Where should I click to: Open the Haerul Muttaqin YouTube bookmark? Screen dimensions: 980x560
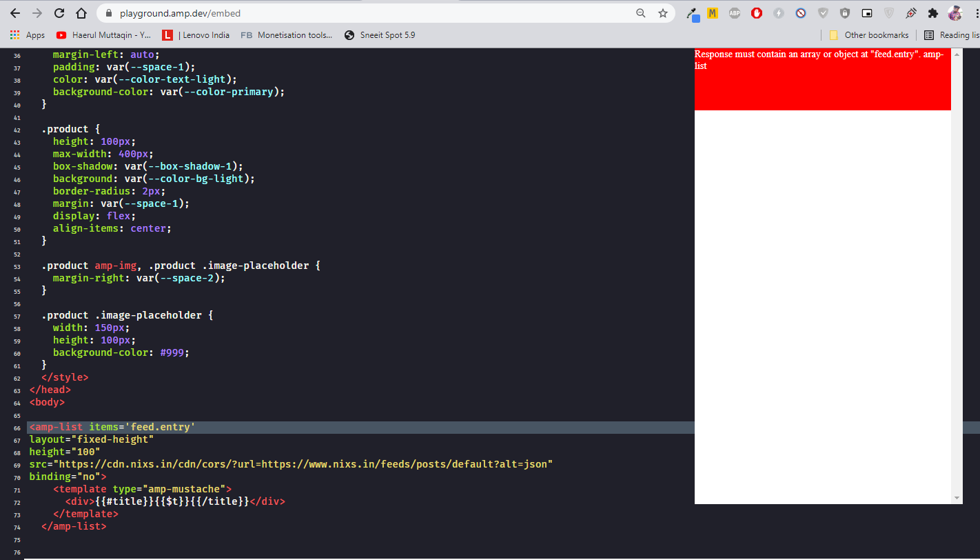(x=103, y=35)
